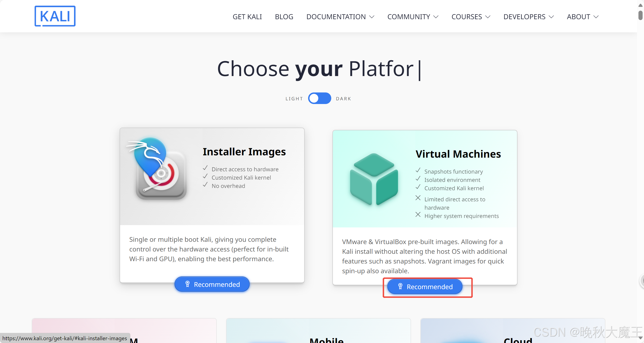Click ribbon icon on Virtual Machines Recommended button
The height and width of the screenshot is (343, 644).
pos(400,286)
